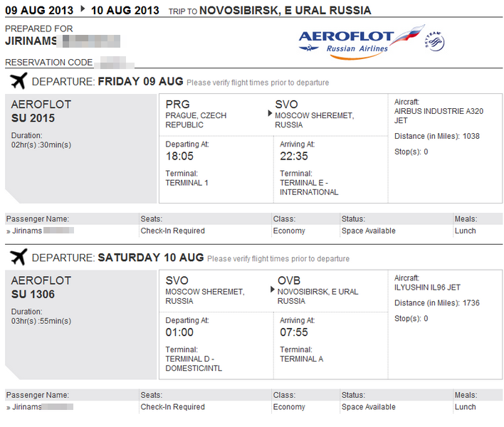Click the arrow between PRG and SVO
The width and height of the screenshot is (504, 427).
[x=270, y=113]
